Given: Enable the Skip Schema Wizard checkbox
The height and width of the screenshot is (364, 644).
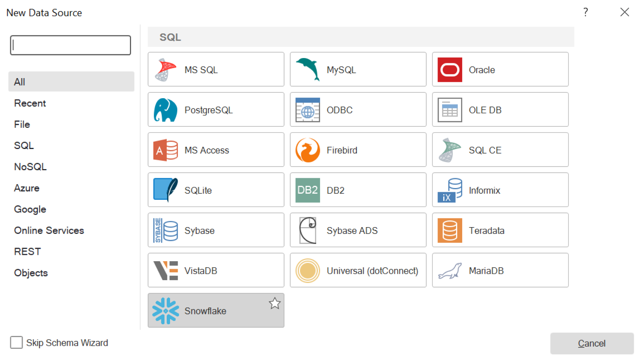Looking at the screenshot, I should pos(17,343).
